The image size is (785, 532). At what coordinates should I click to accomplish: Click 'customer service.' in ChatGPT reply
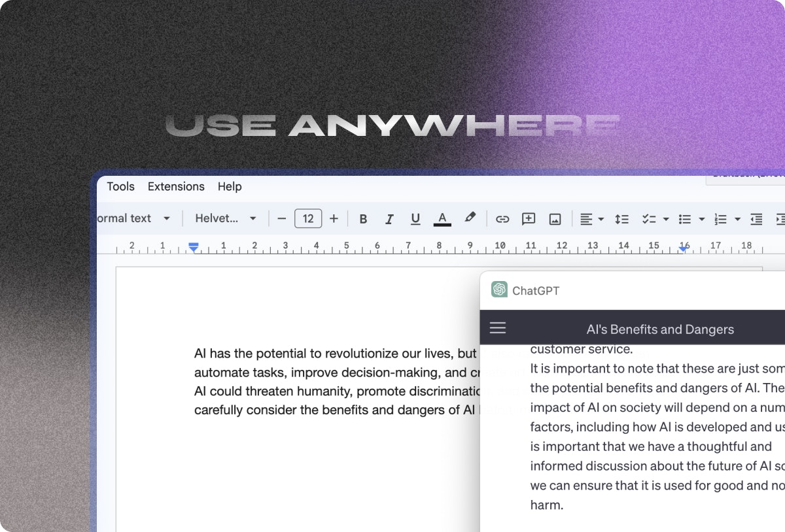pyautogui.click(x=582, y=349)
